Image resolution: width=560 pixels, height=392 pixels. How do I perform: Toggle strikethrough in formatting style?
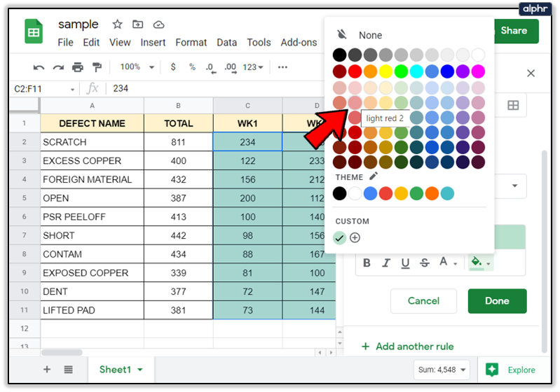423,263
